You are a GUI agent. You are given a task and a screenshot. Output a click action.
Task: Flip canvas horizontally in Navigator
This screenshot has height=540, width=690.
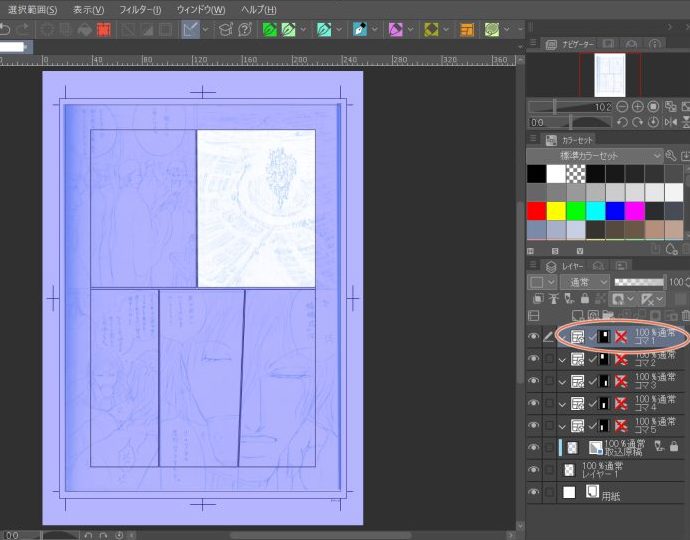(669, 122)
